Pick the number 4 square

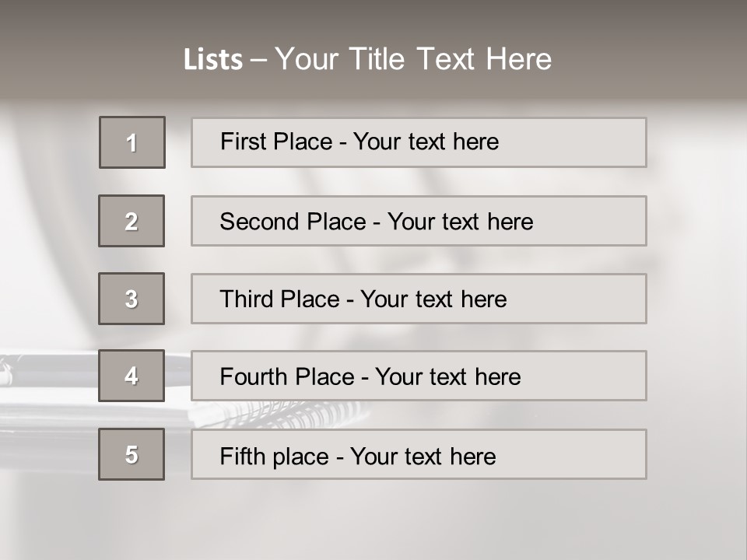pos(132,376)
